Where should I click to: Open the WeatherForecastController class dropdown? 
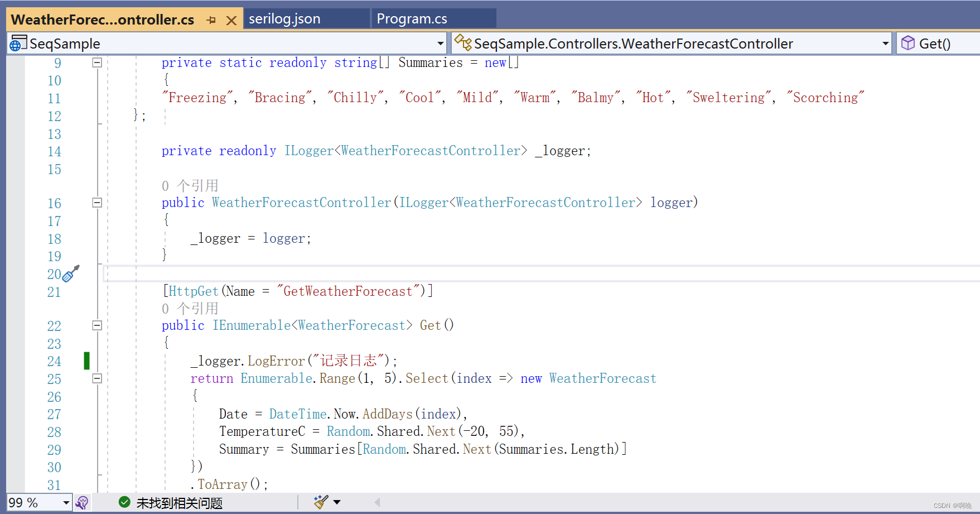click(885, 44)
